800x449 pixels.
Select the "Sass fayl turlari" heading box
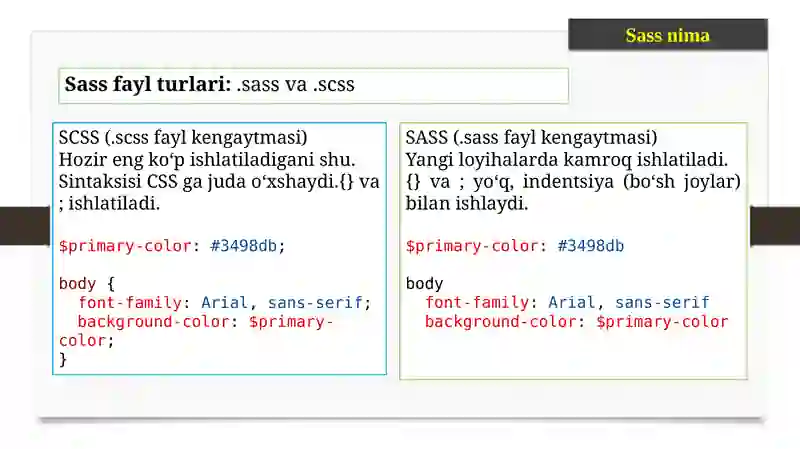point(313,86)
